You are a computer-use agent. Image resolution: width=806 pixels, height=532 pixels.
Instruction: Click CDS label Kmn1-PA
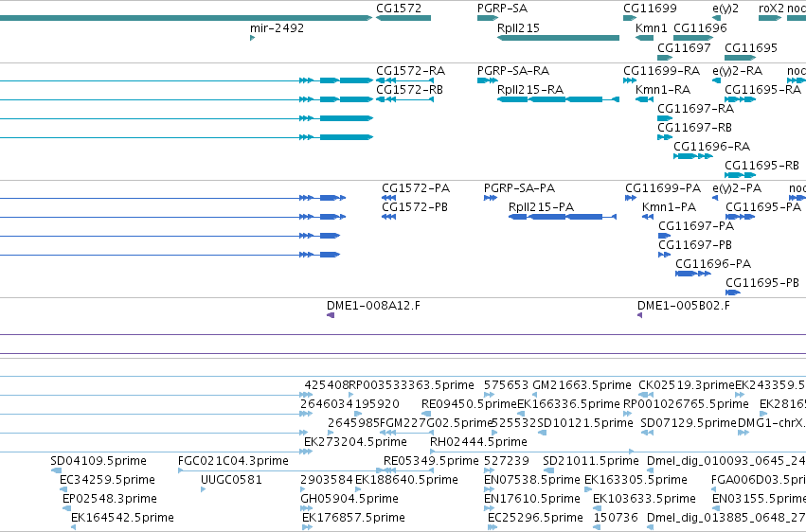(x=669, y=207)
